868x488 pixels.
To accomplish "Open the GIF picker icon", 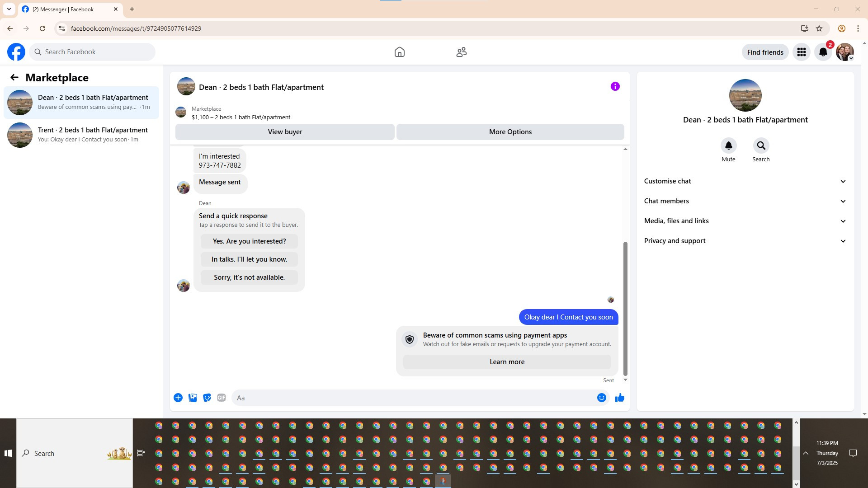I will click(x=221, y=398).
